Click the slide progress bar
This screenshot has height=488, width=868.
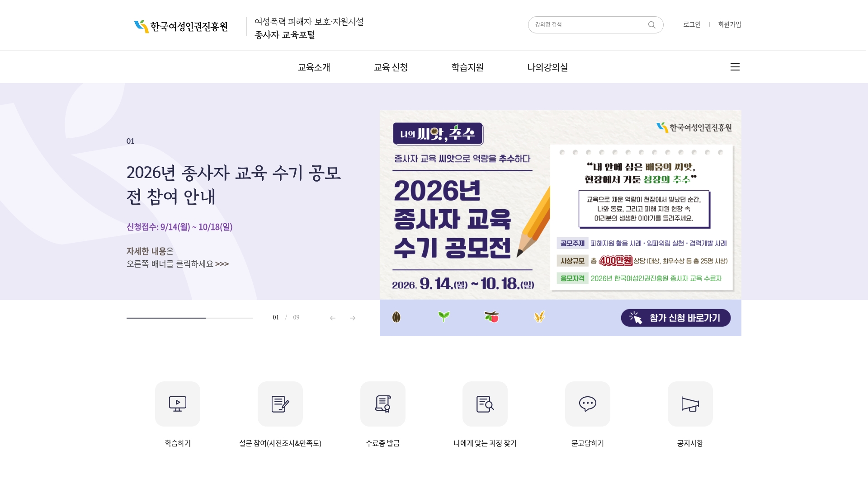[190, 318]
